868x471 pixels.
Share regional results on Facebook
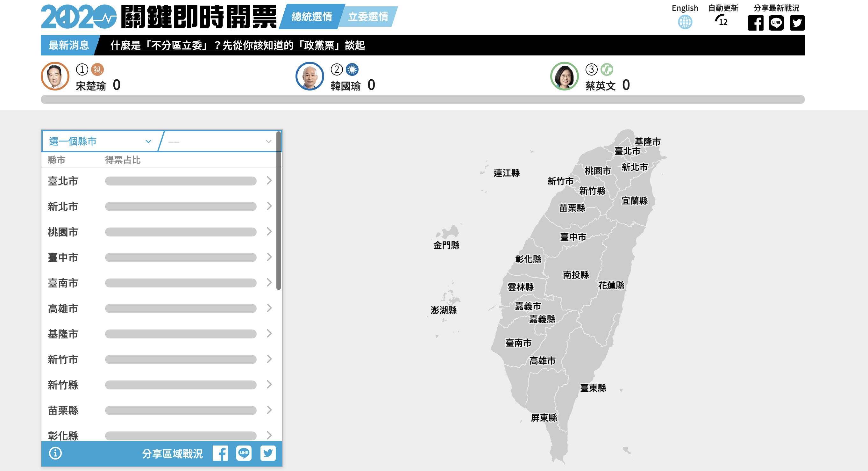click(220, 453)
